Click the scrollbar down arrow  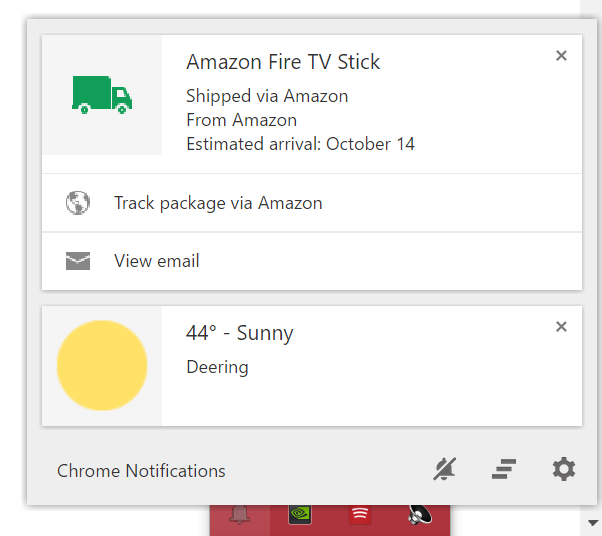[592, 522]
